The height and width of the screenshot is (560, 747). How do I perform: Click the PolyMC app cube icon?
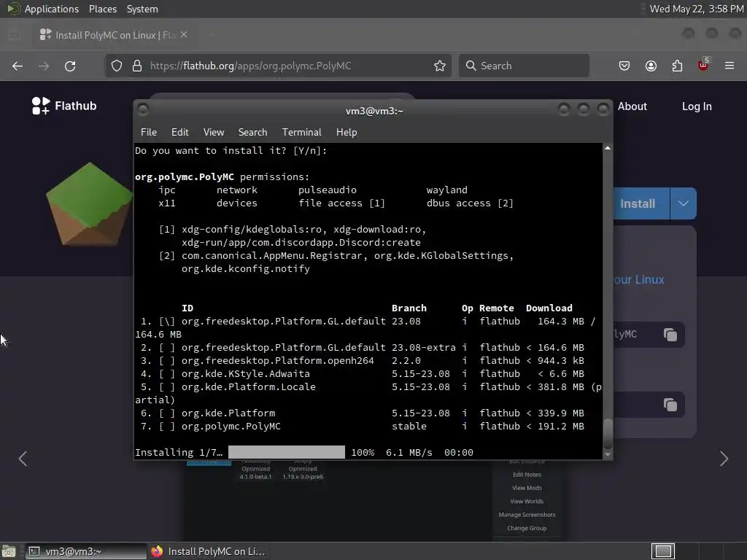tap(89, 204)
